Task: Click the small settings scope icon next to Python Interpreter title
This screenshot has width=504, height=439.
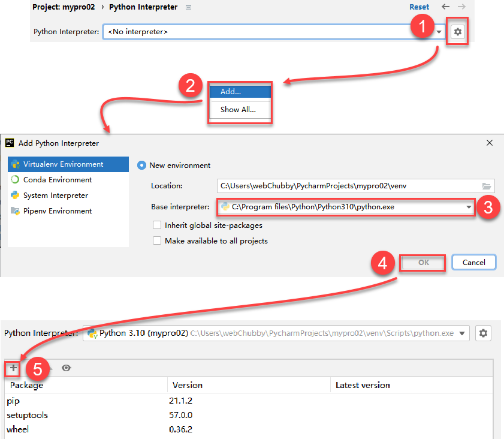Action: [x=188, y=7]
